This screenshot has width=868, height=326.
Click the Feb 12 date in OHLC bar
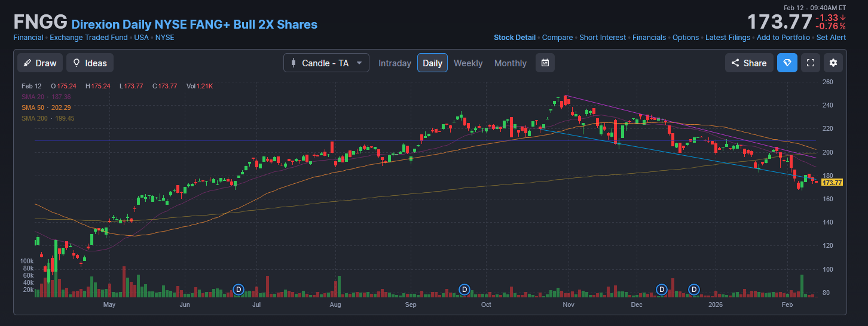[31, 86]
